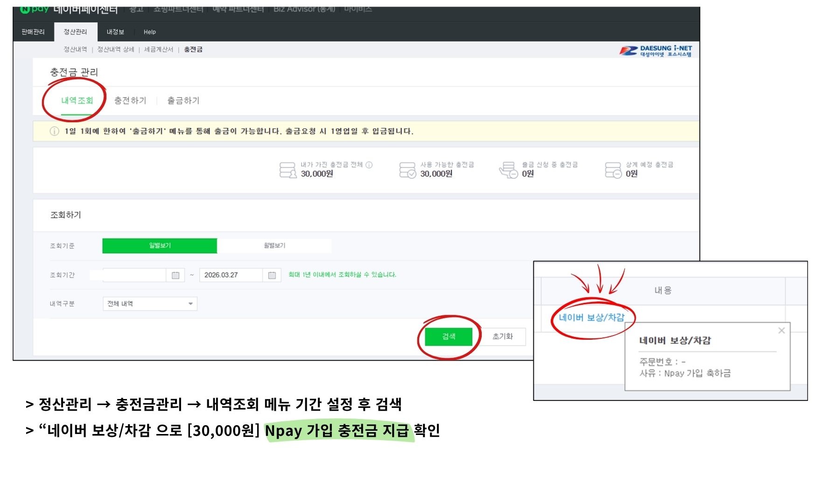Image resolution: width=822 pixels, height=504 pixels.
Task: Open the 네이버 보상/차감 link
Action: 591,318
